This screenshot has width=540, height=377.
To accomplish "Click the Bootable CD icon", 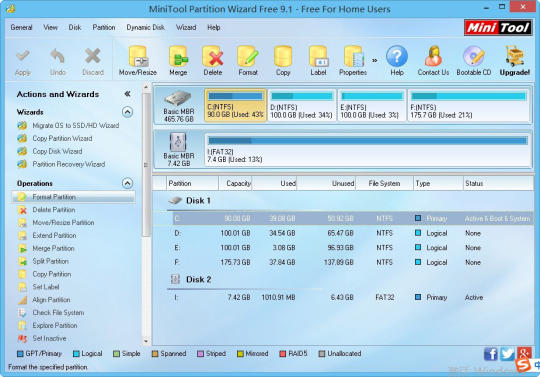I will click(x=474, y=56).
